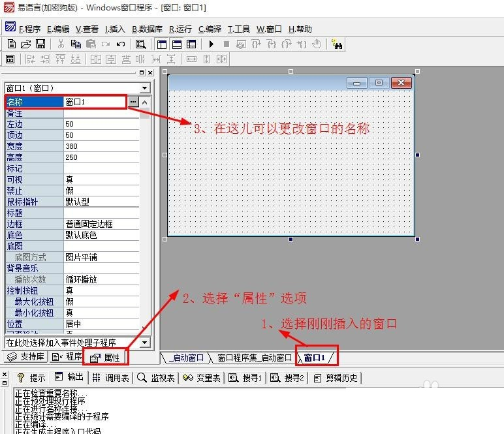
Task: Click the align bottom edges icon
Action: [x=76, y=59]
